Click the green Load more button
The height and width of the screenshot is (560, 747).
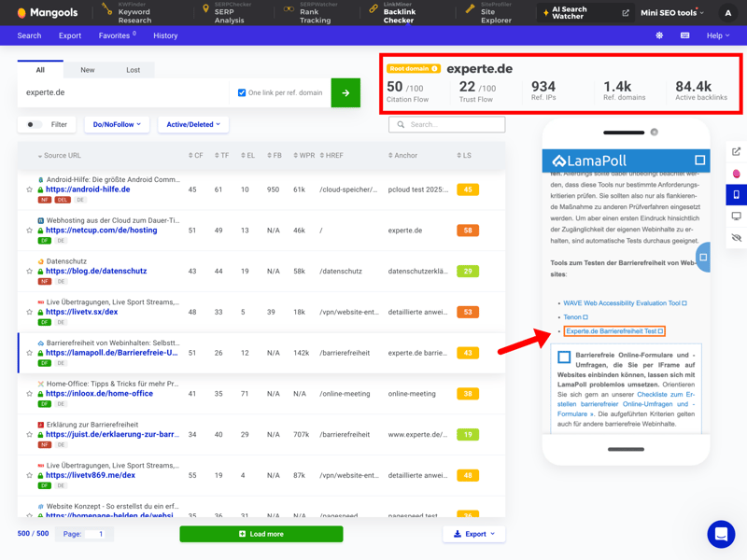coord(261,534)
